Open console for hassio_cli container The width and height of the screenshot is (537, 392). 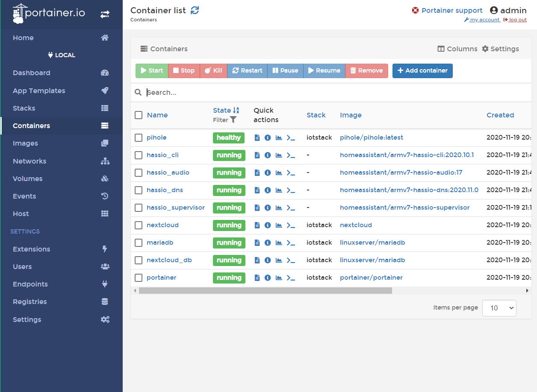(x=291, y=155)
